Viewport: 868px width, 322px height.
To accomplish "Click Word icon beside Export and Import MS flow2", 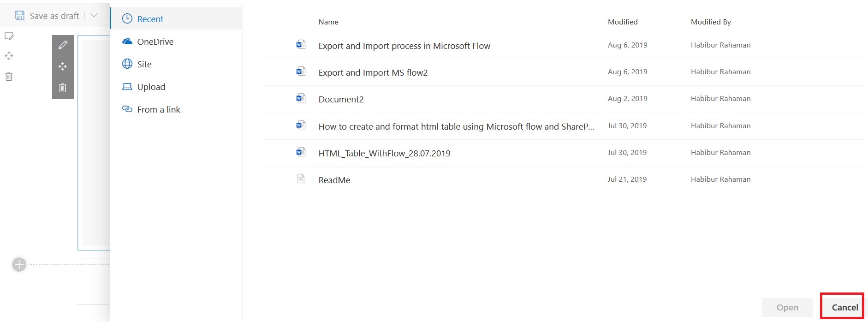I will tap(301, 71).
